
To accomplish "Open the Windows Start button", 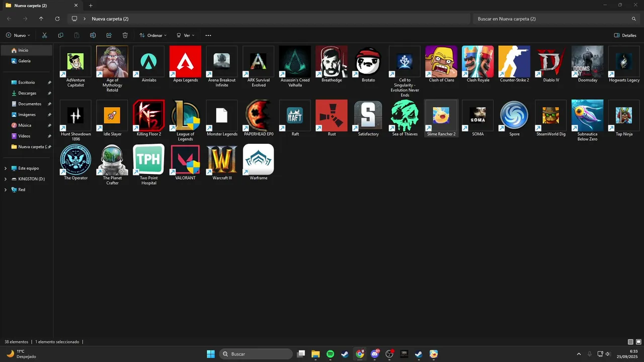I will pos(211,354).
